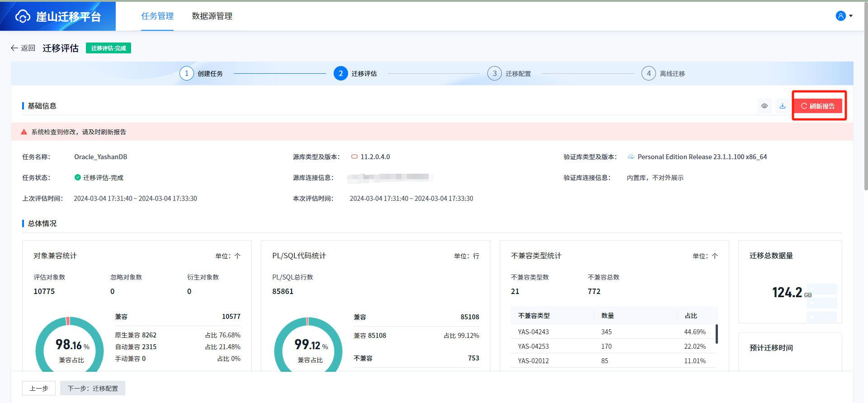
Task: Click the back arrow icon
Action: (x=14, y=48)
